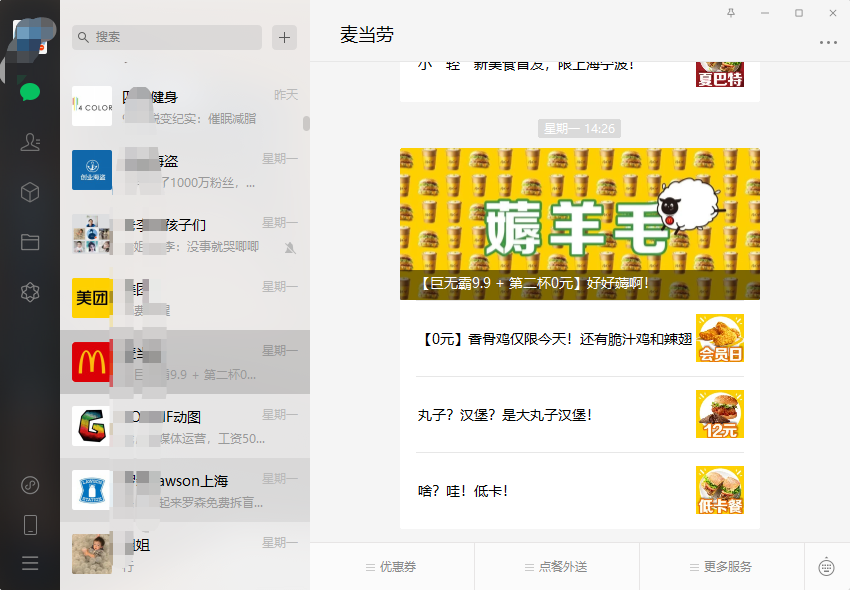This screenshot has width=850, height=590.
Task: Click the chat list scrollbar thumb
Action: coord(306,124)
